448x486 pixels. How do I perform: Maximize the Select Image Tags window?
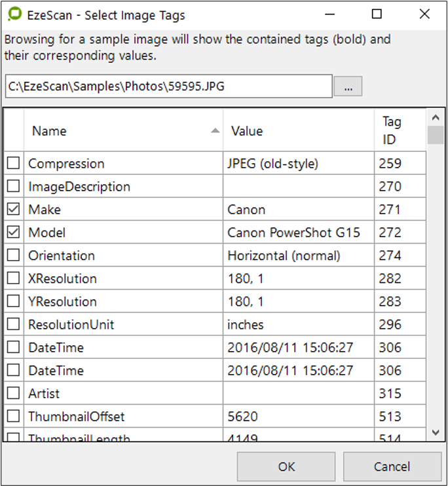(x=377, y=14)
